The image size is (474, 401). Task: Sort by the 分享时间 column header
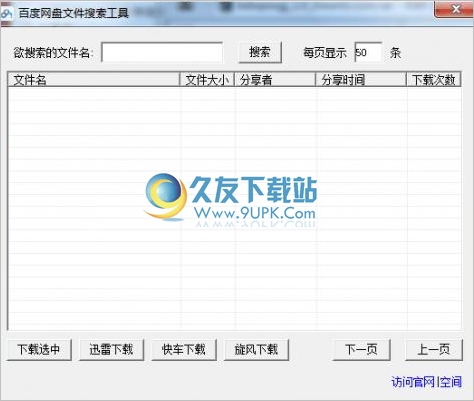click(361, 80)
